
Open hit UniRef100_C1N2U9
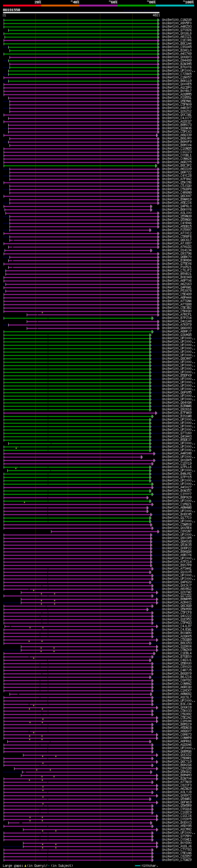[176, 20]
